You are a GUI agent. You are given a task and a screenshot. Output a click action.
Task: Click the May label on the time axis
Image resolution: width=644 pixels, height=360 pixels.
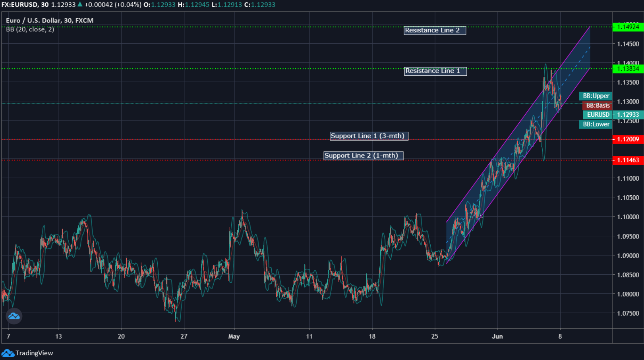point(234,336)
